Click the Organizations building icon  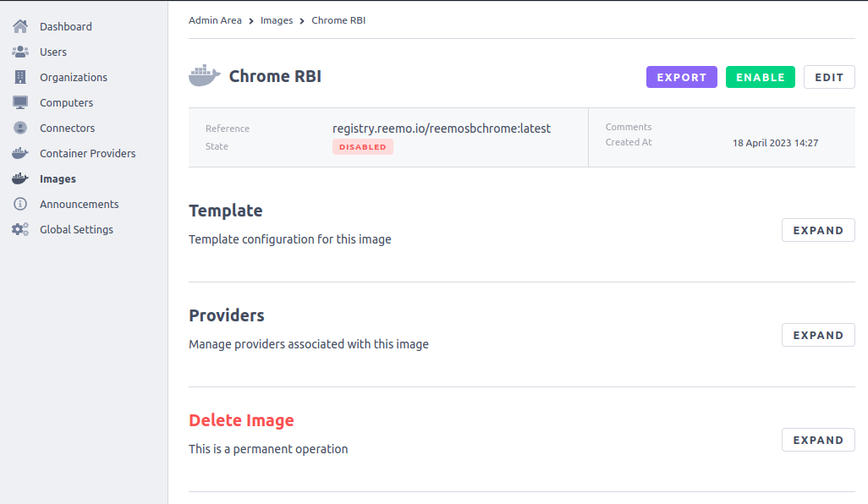20,77
